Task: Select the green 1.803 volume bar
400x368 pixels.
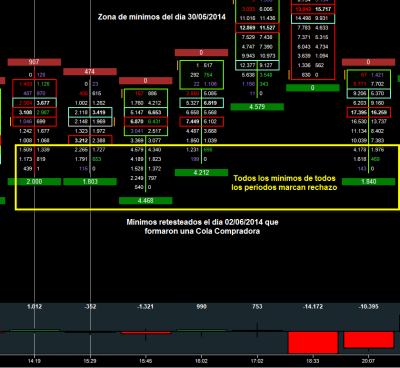Action: pyautogui.click(x=90, y=182)
